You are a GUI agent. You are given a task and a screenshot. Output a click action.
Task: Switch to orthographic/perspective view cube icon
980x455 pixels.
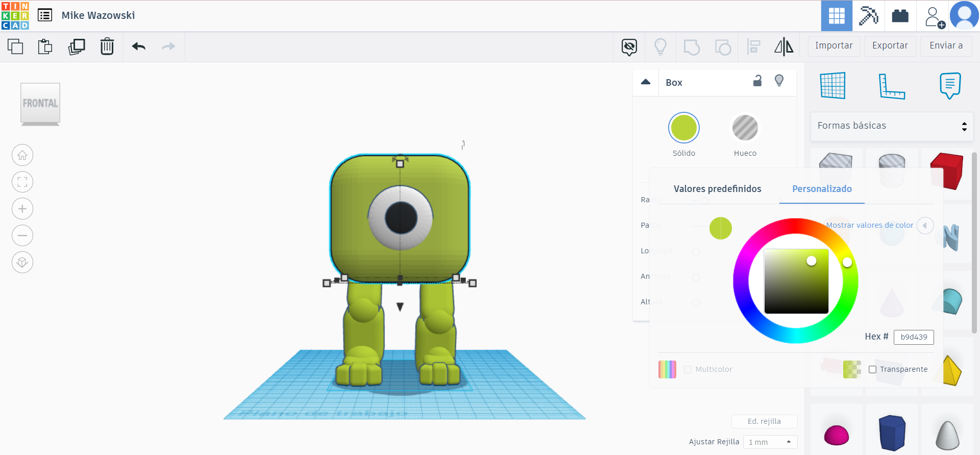(22, 262)
